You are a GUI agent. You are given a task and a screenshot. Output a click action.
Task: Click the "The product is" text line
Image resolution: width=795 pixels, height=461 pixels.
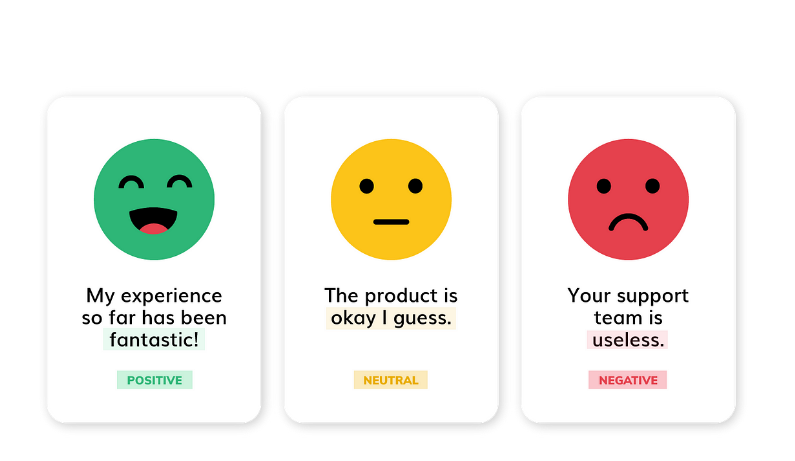391,296
